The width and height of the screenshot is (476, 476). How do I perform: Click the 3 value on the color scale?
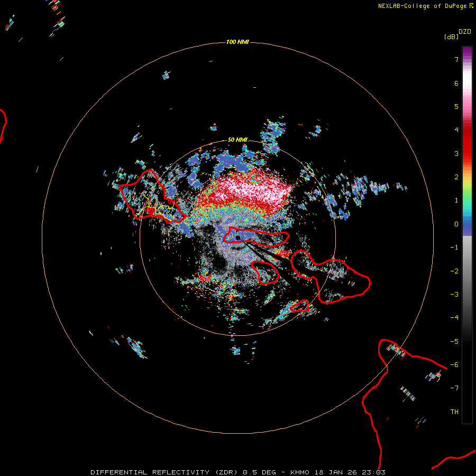tap(456, 153)
